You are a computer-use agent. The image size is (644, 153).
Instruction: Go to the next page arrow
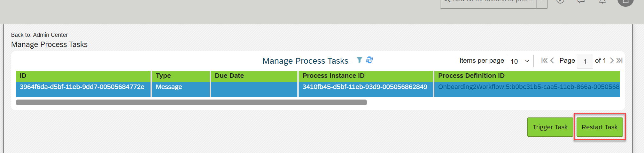point(612,60)
